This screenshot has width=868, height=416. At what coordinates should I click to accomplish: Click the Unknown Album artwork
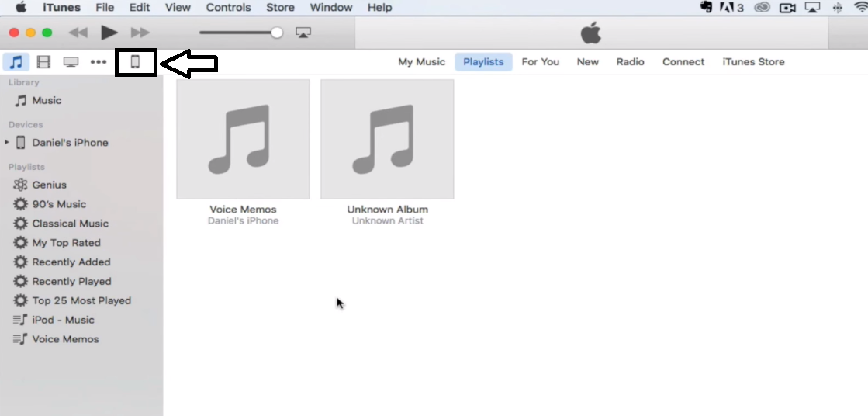(388, 139)
